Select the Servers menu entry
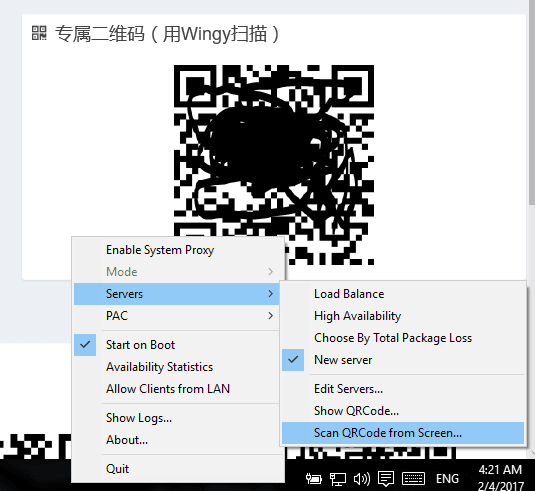Viewport: 535px width, 491px height. coord(177,294)
